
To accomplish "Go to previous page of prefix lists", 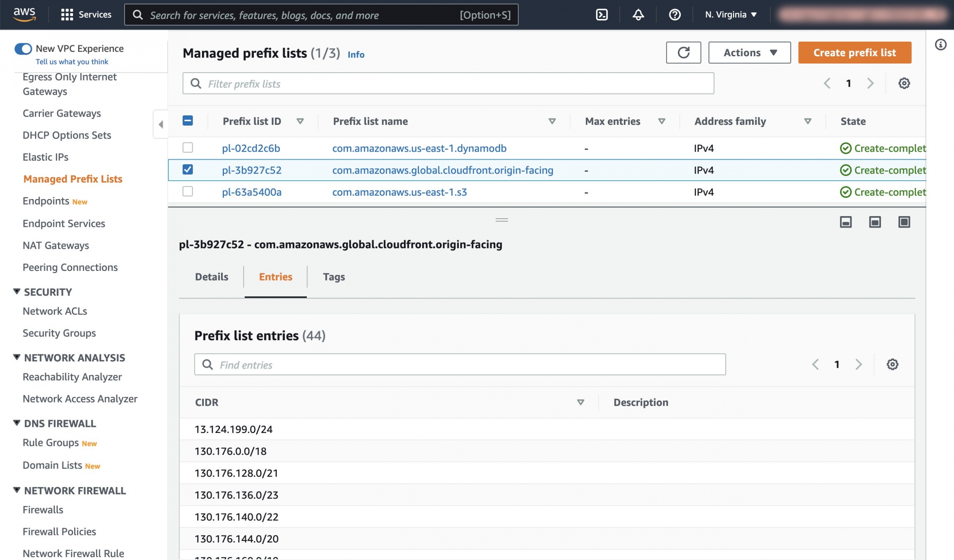I will (x=827, y=83).
